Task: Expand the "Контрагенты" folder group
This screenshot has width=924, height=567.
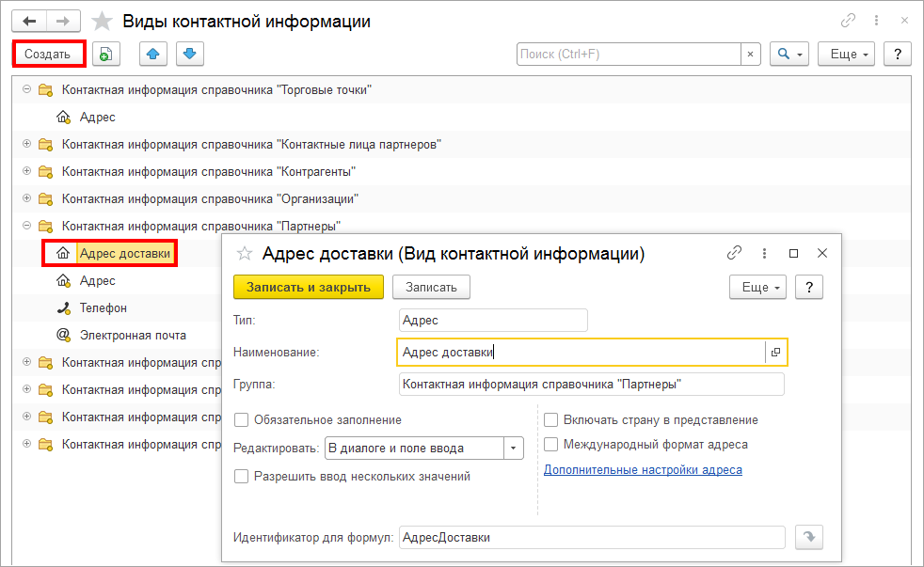Action: click(26, 172)
